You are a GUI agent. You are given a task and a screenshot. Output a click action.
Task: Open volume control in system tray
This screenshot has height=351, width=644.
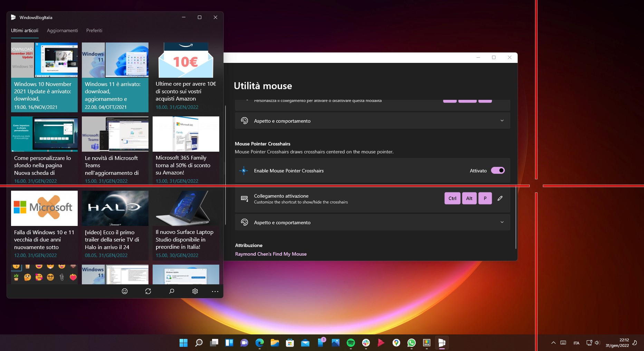pos(597,343)
